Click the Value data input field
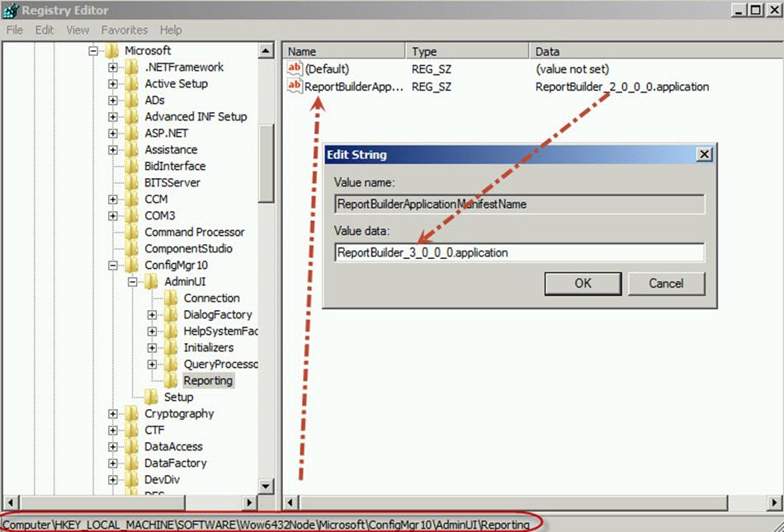Viewport: 784px width, 532px height. pyautogui.click(x=519, y=252)
